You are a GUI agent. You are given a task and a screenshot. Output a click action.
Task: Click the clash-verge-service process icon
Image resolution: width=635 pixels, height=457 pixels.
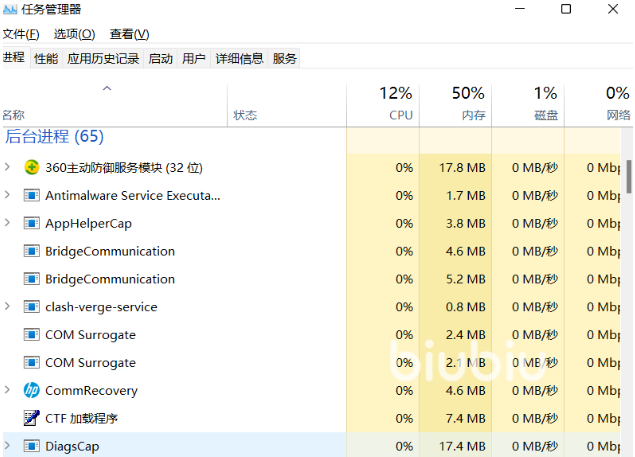[x=31, y=307]
